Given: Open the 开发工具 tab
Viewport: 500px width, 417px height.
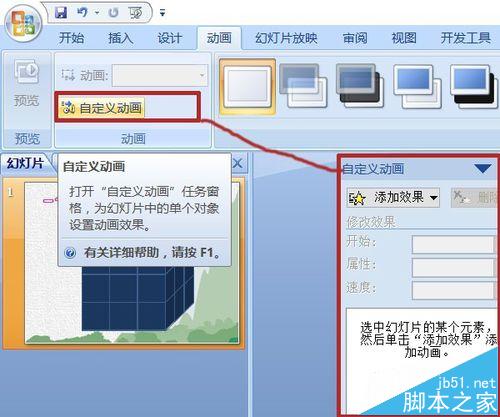Looking at the screenshot, I should [x=466, y=38].
